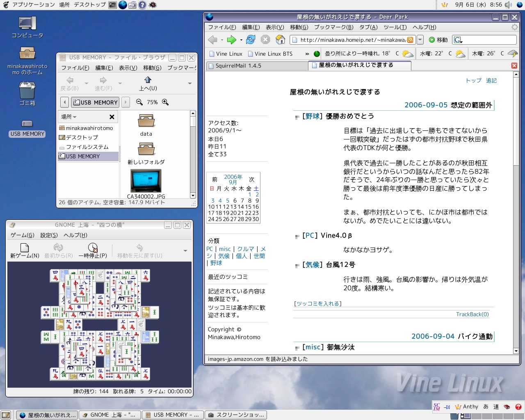This screenshot has width=525, height=420.
Task: Start 新ゲーム in GNOME Shanghai
Action: click(25, 251)
